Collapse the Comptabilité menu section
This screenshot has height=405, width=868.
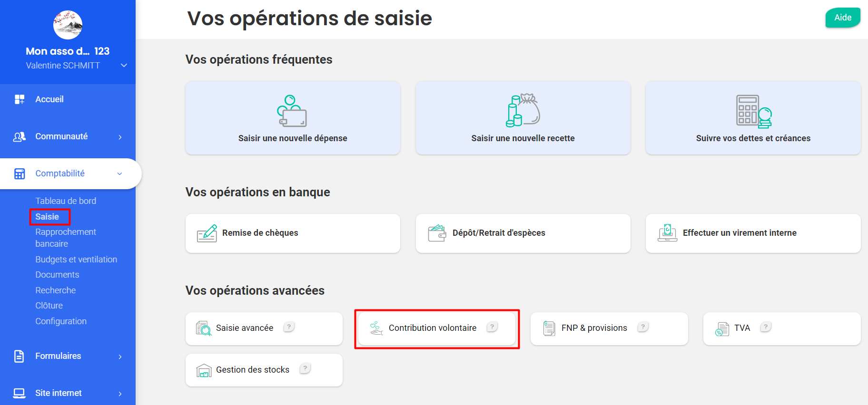pos(119,174)
